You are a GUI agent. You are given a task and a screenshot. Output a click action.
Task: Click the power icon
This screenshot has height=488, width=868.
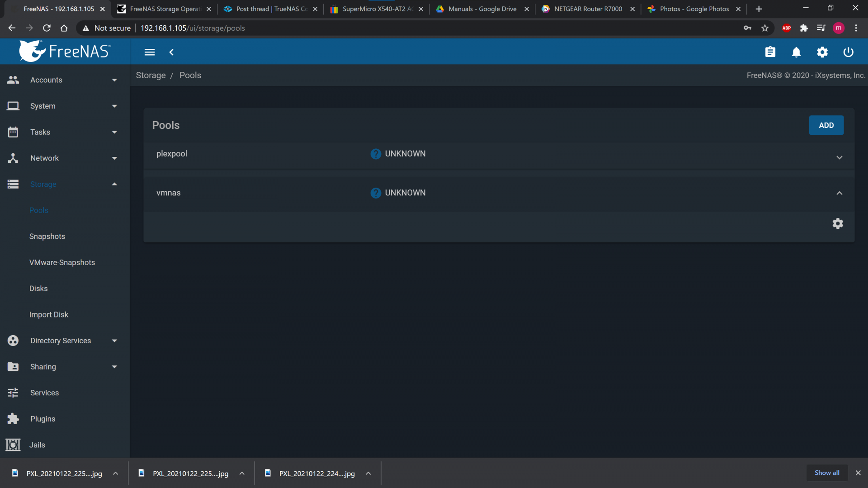click(x=848, y=52)
